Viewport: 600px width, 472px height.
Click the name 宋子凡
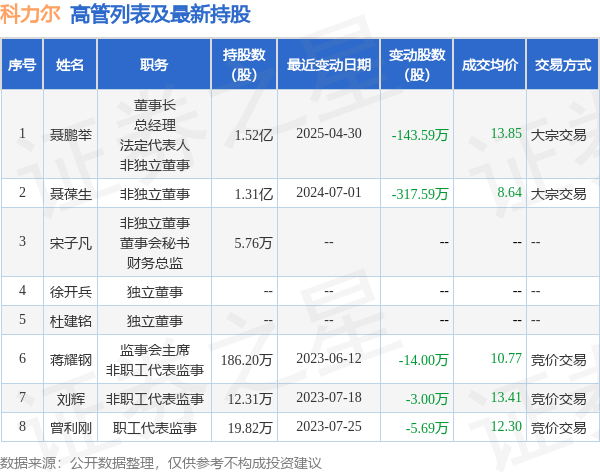(x=71, y=243)
